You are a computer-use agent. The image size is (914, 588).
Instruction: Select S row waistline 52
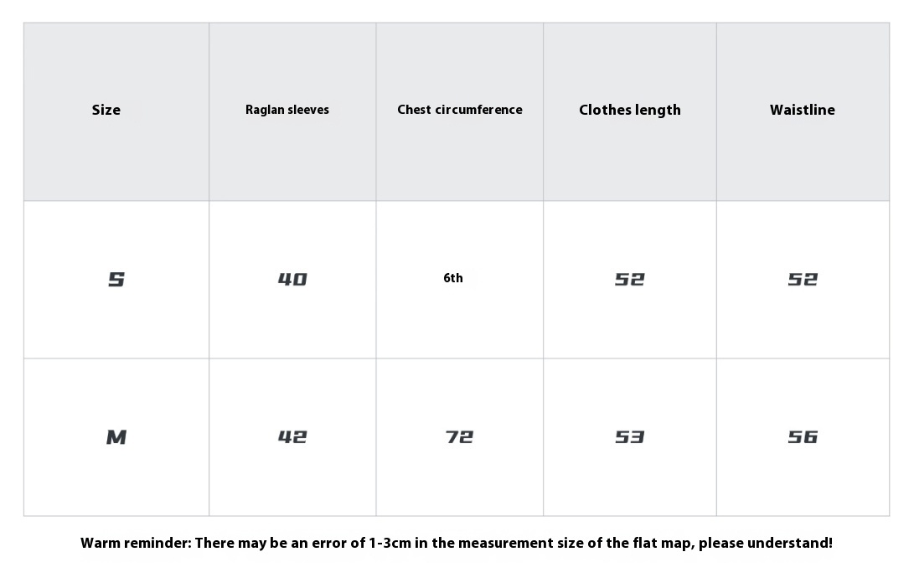[x=803, y=280]
